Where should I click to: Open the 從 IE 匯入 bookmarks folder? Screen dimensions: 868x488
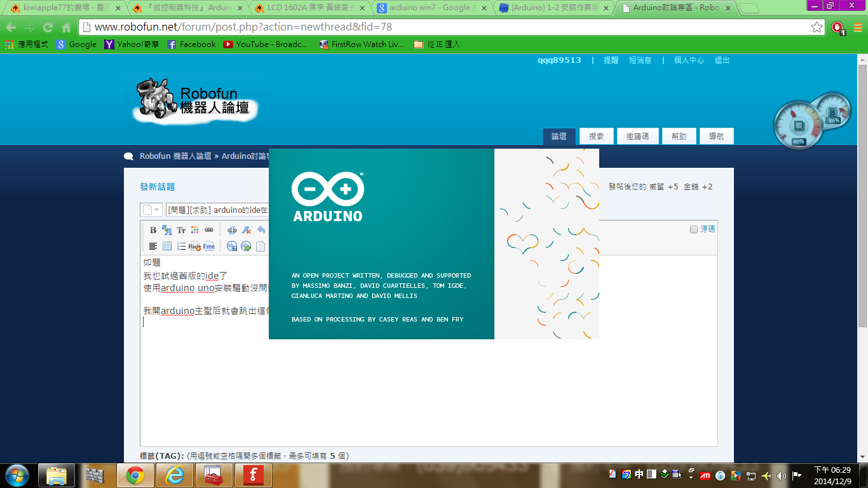[x=437, y=44]
